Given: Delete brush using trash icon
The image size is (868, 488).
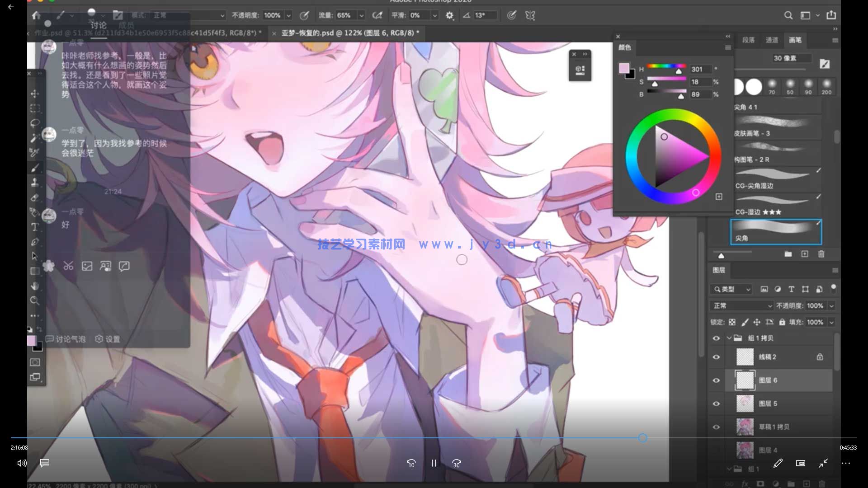Looking at the screenshot, I should tap(821, 254).
